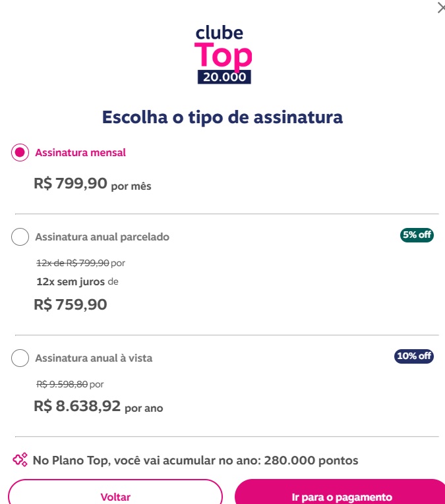
Task: Click the 10% off badge
Action: pos(414,356)
